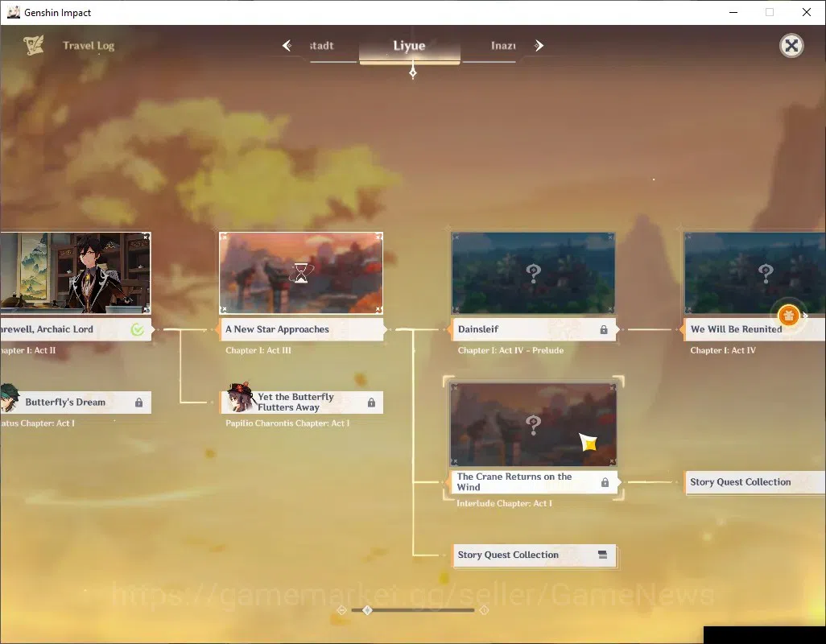
Task: Go to previous region with left arrow
Action: click(x=287, y=46)
